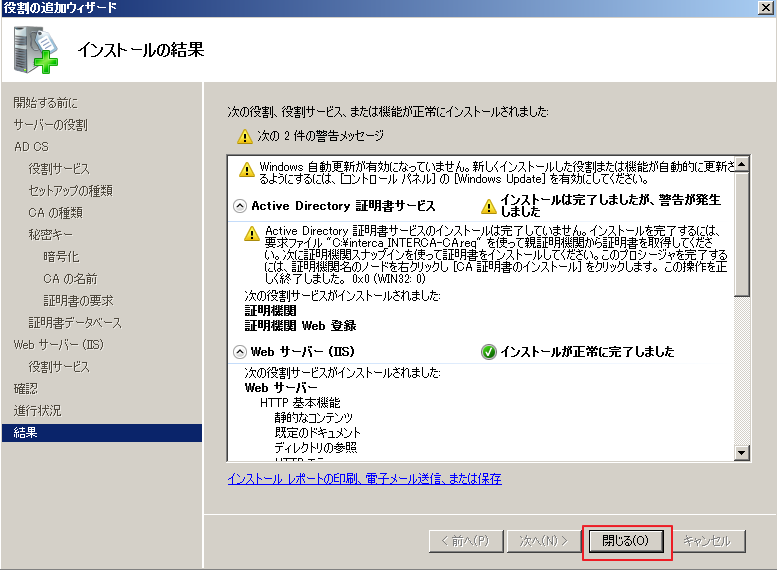Select the highlighted 結果 step in sidebar
This screenshot has width=777, height=570.
(102, 433)
